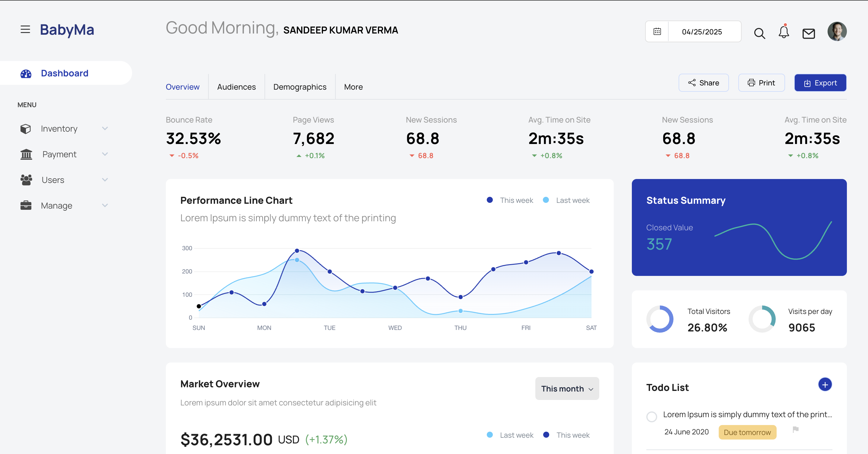The image size is (868, 454).
Task: Click the hamburger menu icon
Action: pyautogui.click(x=25, y=30)
